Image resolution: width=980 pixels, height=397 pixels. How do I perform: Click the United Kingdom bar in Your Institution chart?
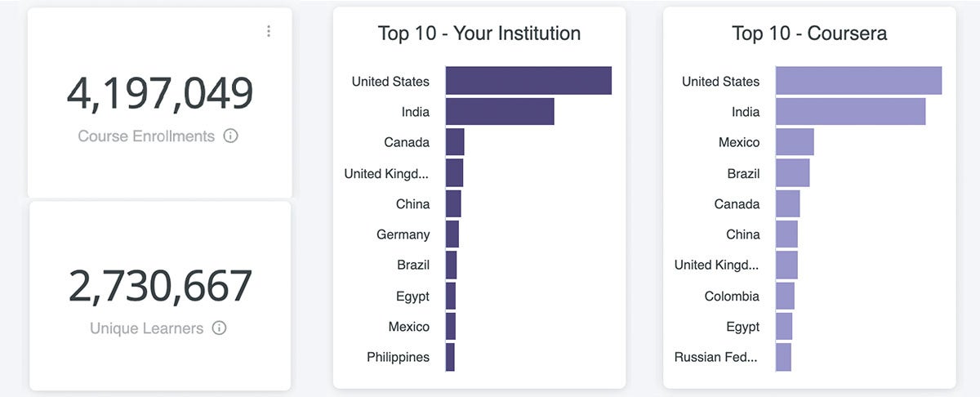coord(454,173)
